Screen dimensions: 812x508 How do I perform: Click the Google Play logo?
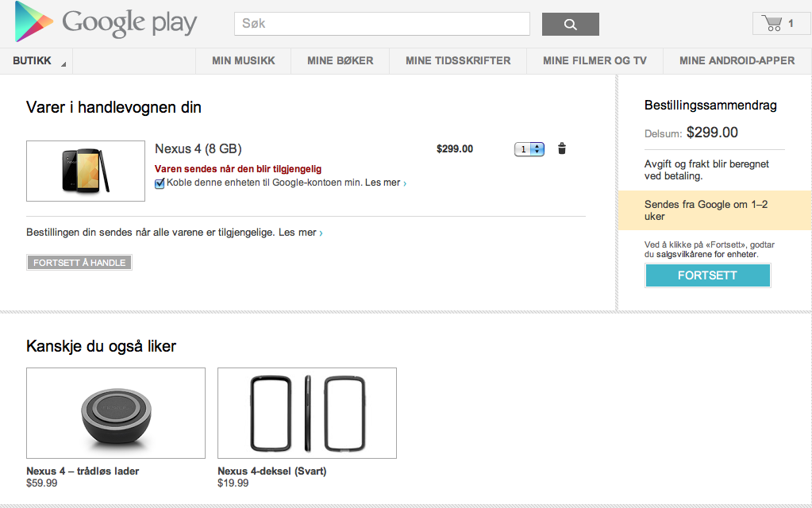[x=106, y=21]
